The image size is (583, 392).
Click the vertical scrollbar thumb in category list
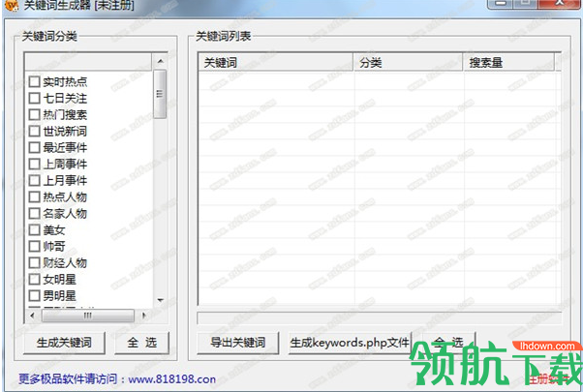coord(160,95)
